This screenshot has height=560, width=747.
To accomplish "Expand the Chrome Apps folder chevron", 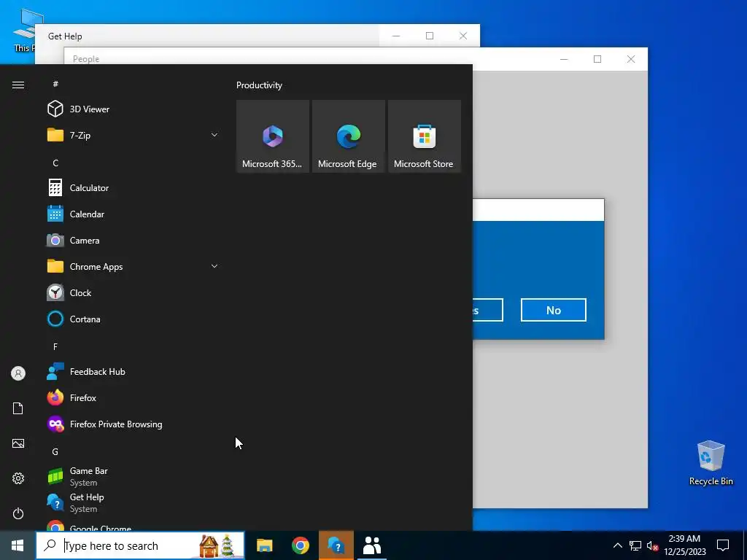I will click(214, 266).
